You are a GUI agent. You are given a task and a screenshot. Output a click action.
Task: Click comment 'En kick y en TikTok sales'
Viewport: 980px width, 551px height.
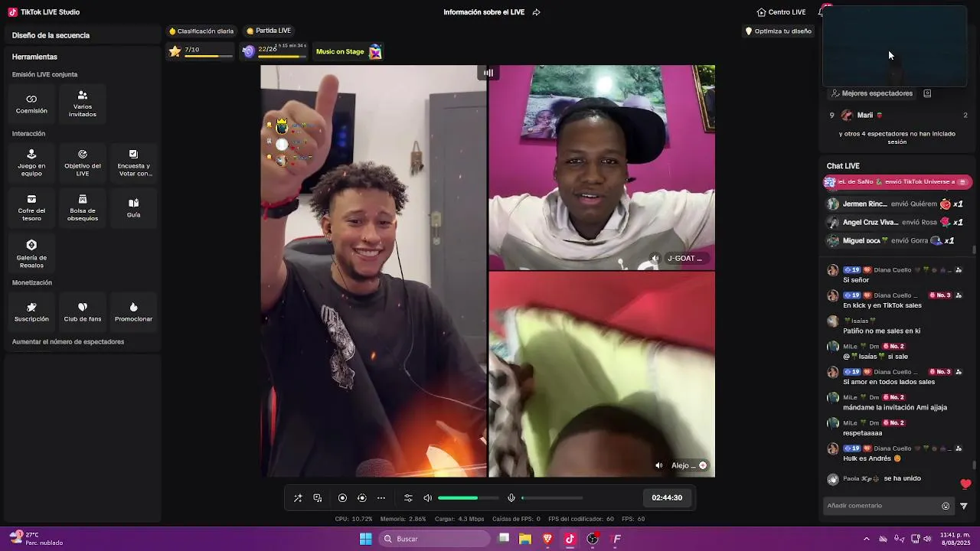pos(882,305)
